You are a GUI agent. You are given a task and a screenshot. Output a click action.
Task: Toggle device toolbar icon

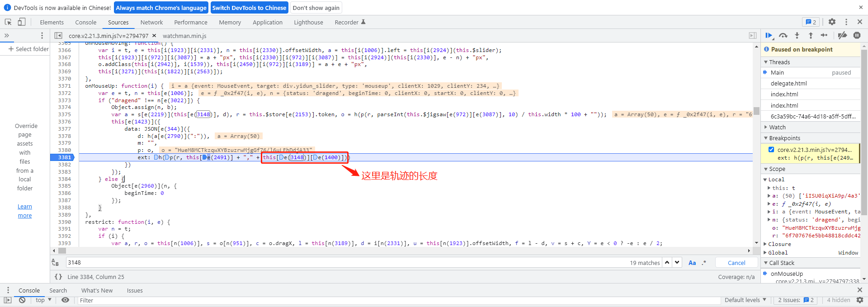point(22,22)
